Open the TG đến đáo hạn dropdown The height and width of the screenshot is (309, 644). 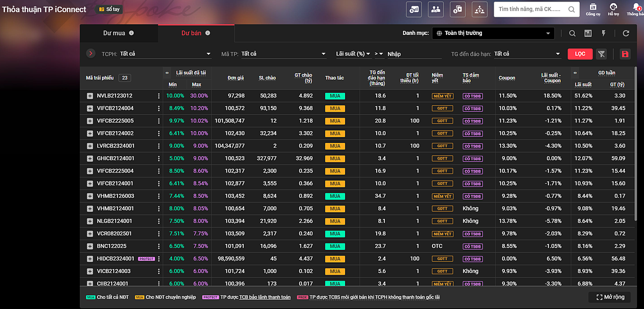[526, 54]
